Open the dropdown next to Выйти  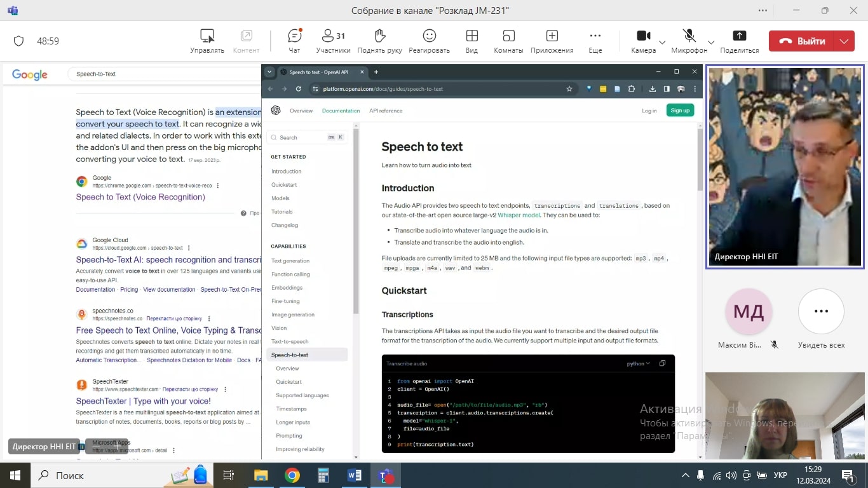click(x=844, y=41)
